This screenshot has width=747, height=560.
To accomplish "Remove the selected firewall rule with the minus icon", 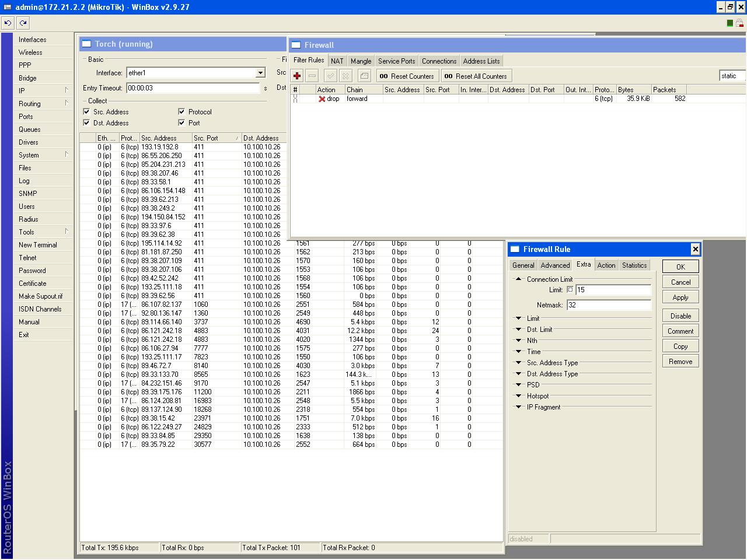I will pos(312,76).
